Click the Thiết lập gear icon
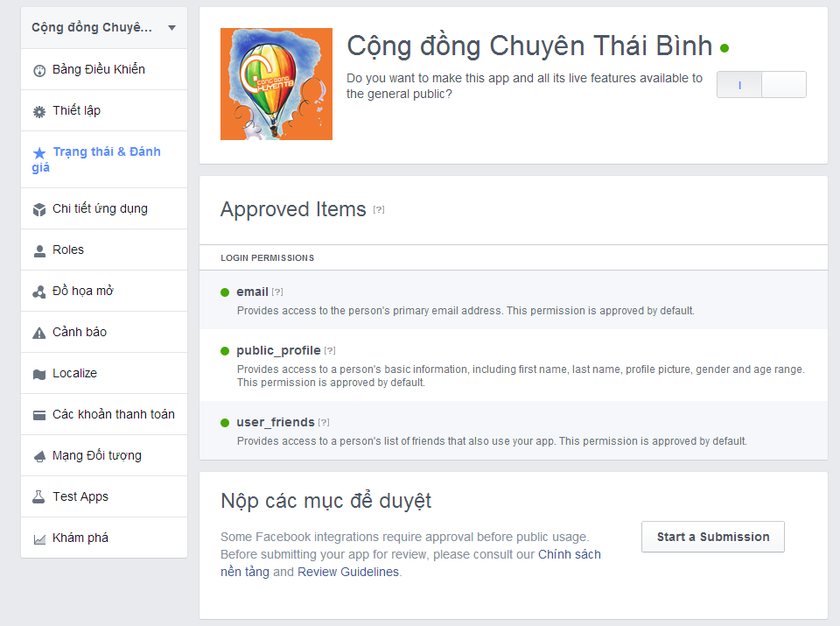 [38, 111]
